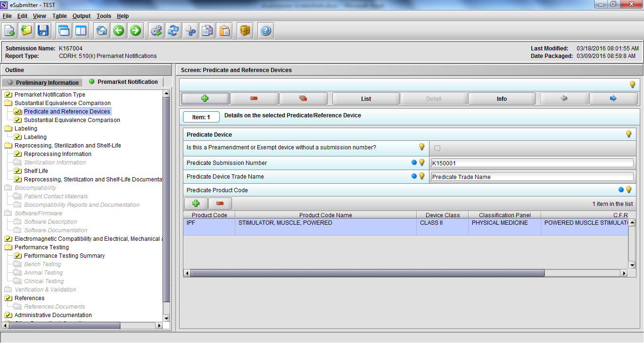This screenshot has width=644, height=343.
Task: Switch to the Preliminary Information tab
Action: tap(43, 82)
